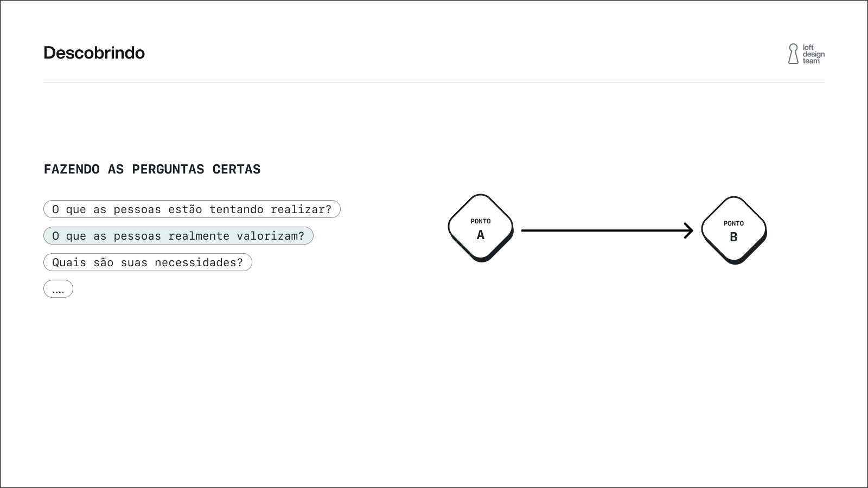Click the arrowhead pointing to Ponto B
The image size is (868, 488).
click(689, 230)
